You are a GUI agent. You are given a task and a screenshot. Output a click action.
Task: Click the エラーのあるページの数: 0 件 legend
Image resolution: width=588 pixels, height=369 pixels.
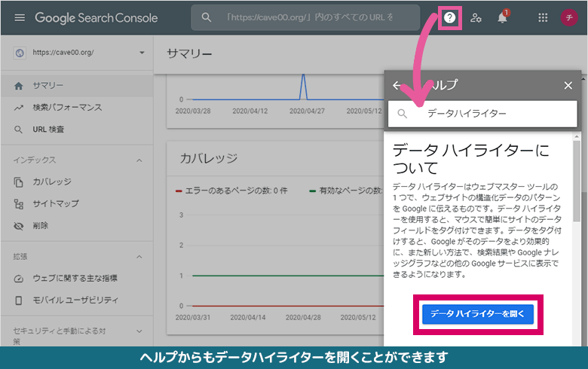[x=231, y=191]
